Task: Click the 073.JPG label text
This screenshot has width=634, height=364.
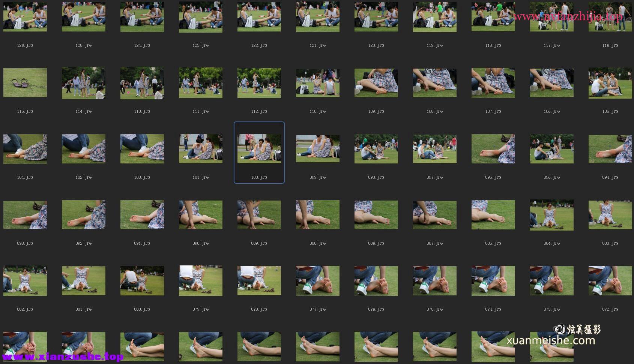Action: tap(552, 309)
